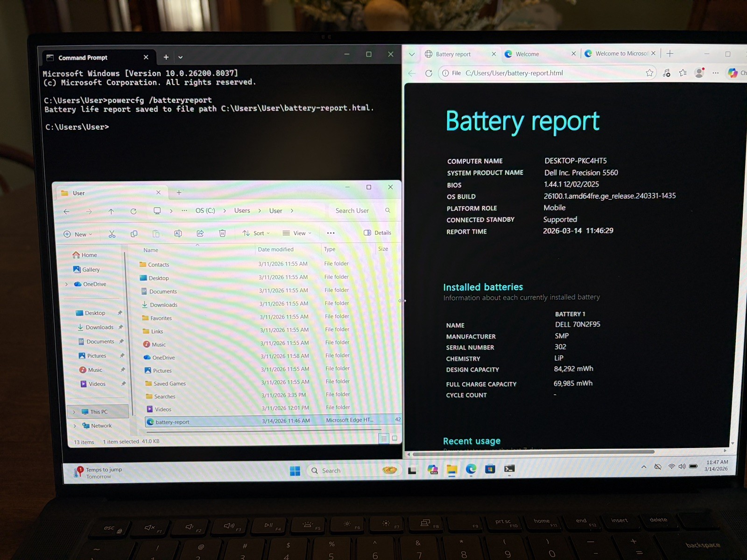Switch to the Welcome tab in Edge
Image resolution: width=747 pixels, height=560 pixels.
[528, 54]
